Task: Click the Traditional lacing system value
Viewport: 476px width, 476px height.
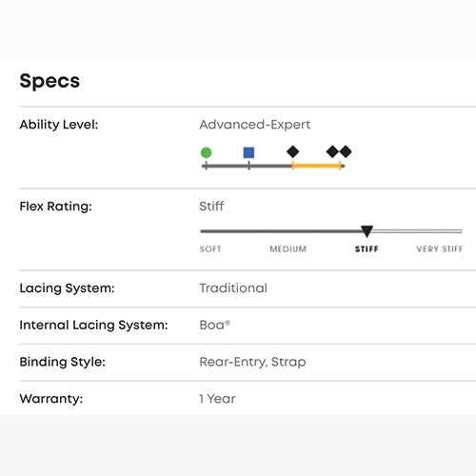Action: (x=233, y=288)
